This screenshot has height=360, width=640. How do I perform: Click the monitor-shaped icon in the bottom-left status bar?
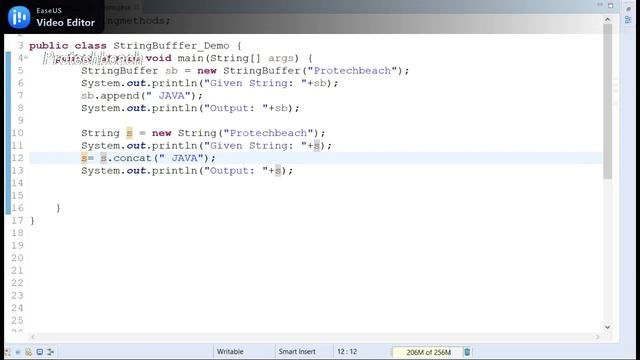pyautogui.click(x=40, y=352)
